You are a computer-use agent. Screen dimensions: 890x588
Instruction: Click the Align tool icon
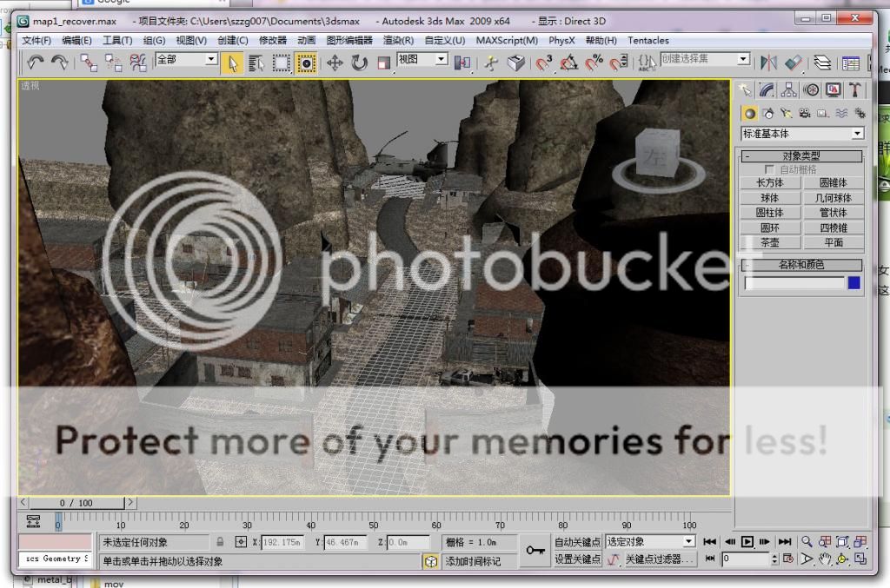(x=794, y=63)
